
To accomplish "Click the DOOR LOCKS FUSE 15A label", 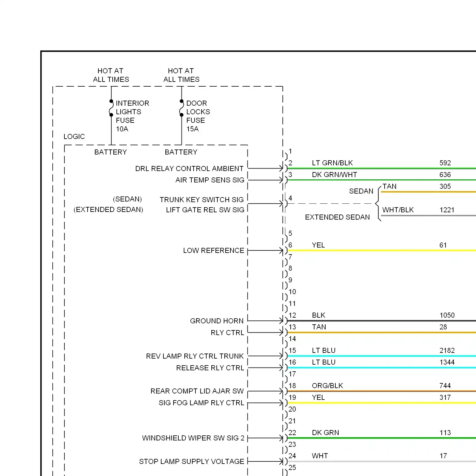I will pyautogui.click(x=198, y=116).
